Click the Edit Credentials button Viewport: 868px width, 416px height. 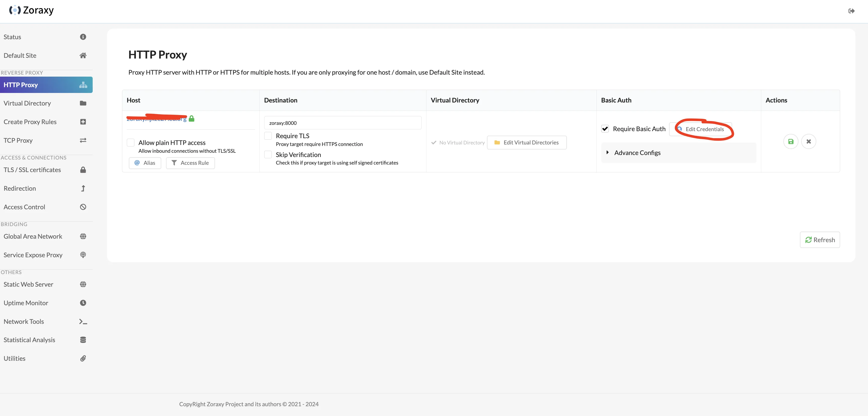(700, 129)
